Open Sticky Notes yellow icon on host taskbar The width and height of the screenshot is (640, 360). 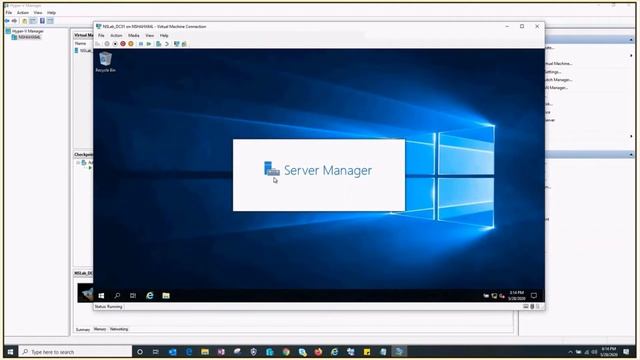click(367, 351)
